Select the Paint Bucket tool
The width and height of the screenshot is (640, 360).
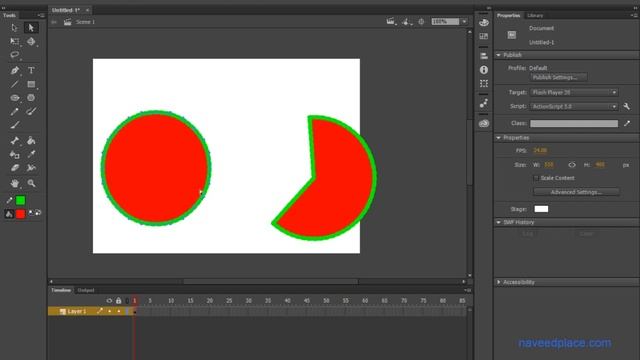click(x=31, y=141)
